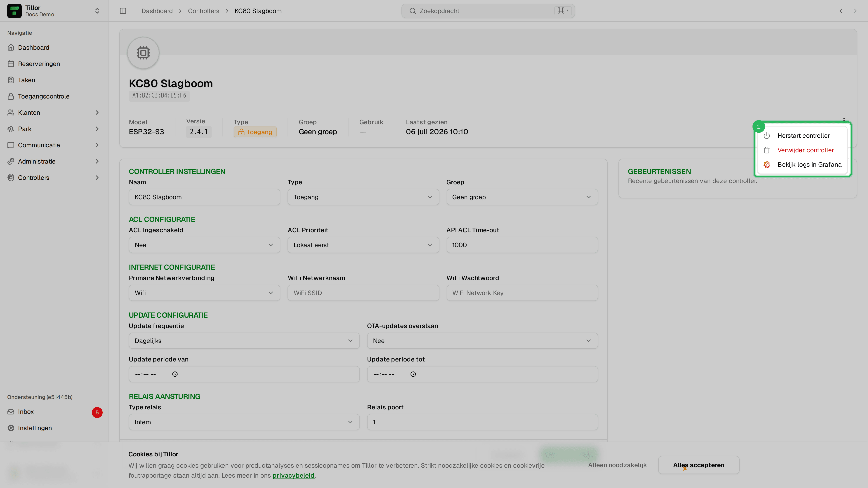Click the Controllers chip icon in sidebar
Image resolution: width=868 pixels, height=488 pixels.
pyautogui.click(x=11, y=178)
